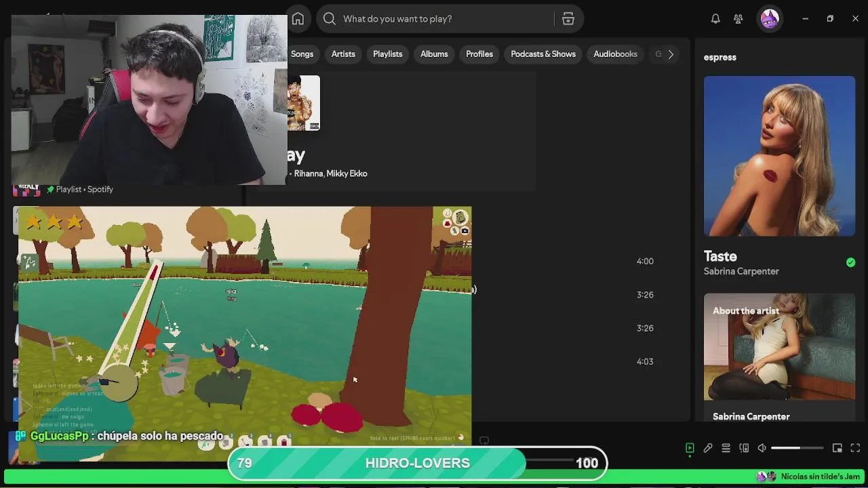Open the play Queue icon
Viewport: 868px width, 488px height.
[726, 448]
